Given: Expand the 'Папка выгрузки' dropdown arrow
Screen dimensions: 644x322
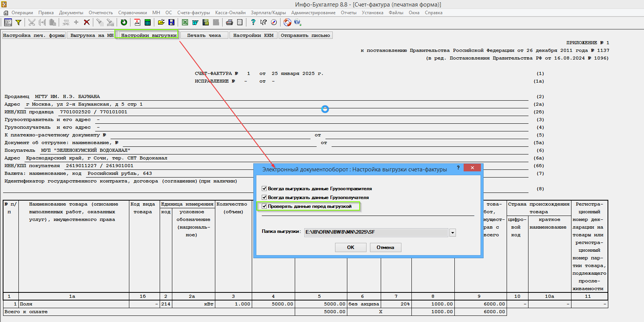Looking at the screenshot, I should click(x=452, y=232).
